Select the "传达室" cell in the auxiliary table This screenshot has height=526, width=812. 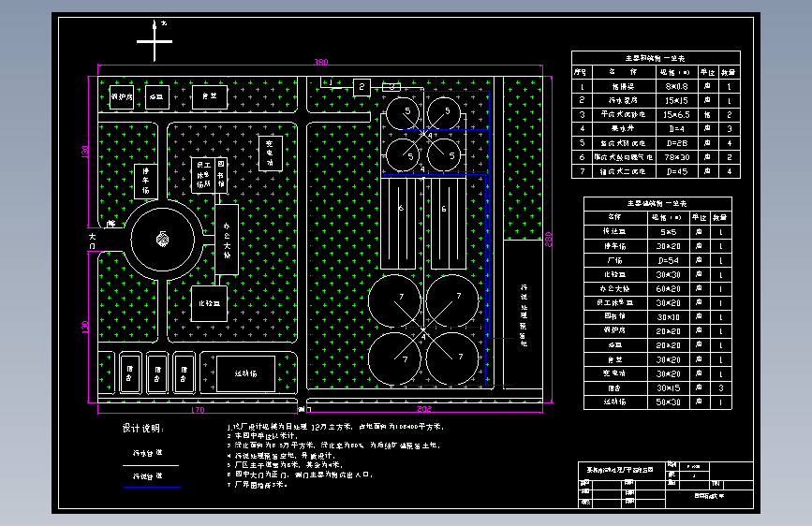point(614,232)
